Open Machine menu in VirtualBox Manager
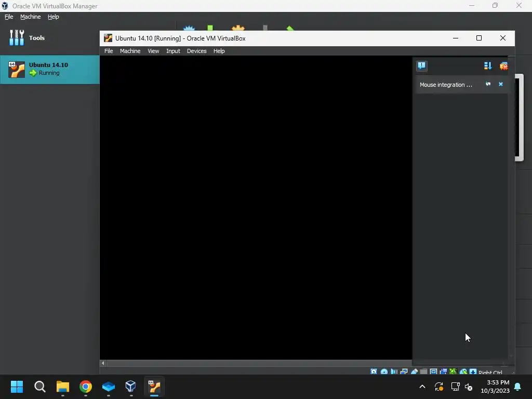The width and height of the screenshot is (532, 399). (30, 17)
